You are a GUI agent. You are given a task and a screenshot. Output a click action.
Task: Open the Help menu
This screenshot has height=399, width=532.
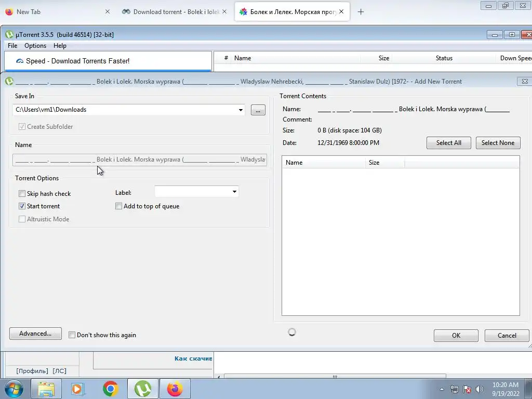coord(60,46)
